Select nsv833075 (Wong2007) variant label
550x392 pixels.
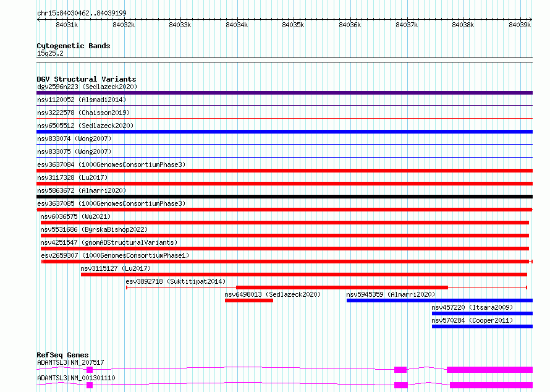74,151
